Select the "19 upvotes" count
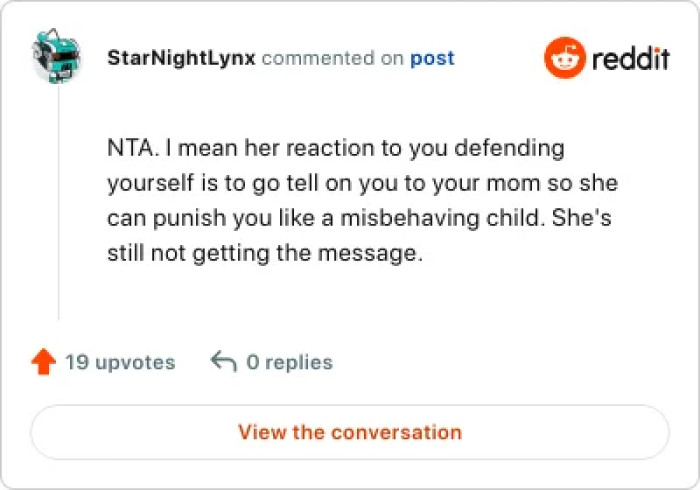 (x=120, y=362)
